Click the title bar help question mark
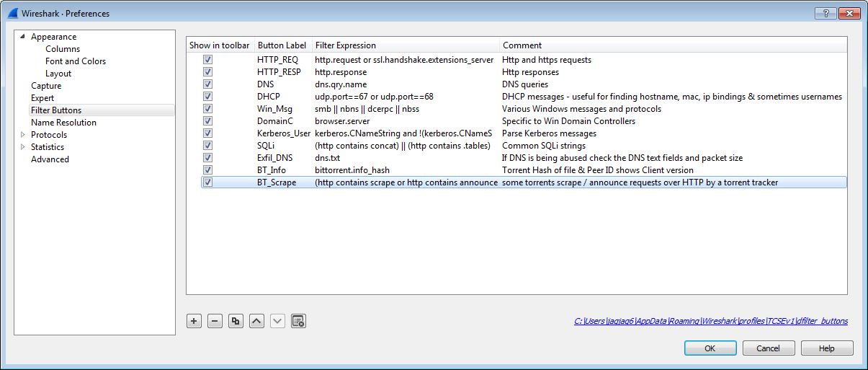Viewport: 868px width, 370px height. (x=826, y=13)
